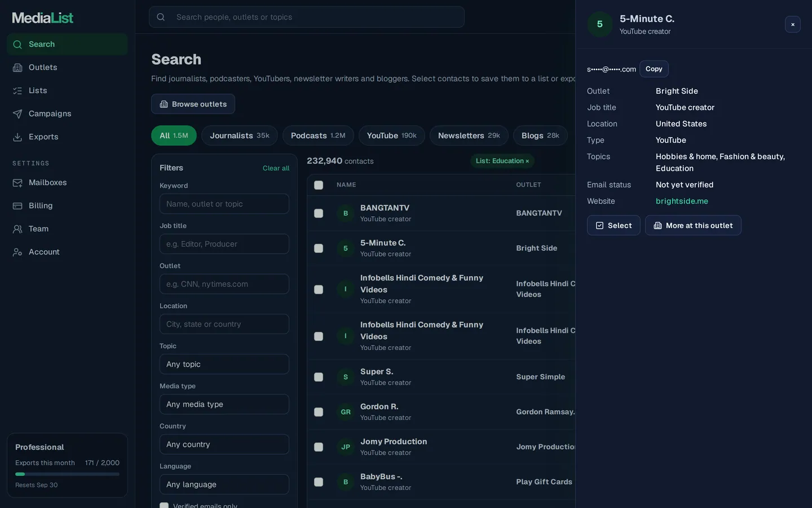Open the Exports download icon

(17, 137)
